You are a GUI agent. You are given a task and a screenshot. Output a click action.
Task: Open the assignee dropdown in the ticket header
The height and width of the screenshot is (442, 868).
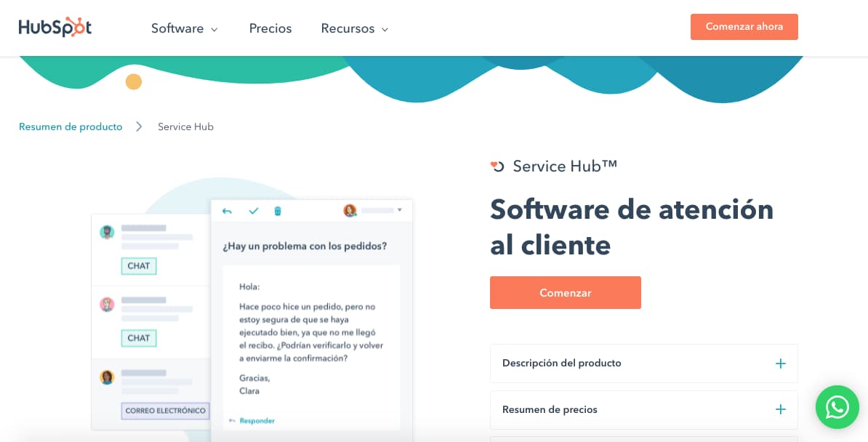401,210
